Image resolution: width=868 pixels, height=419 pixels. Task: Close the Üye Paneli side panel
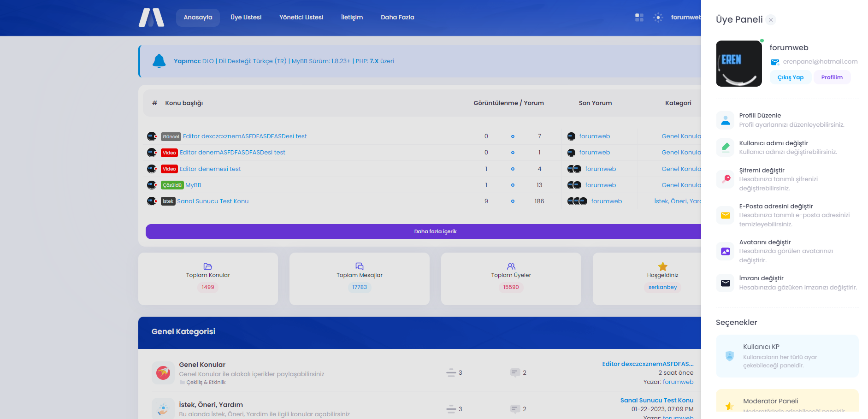[x=771, y=20]
